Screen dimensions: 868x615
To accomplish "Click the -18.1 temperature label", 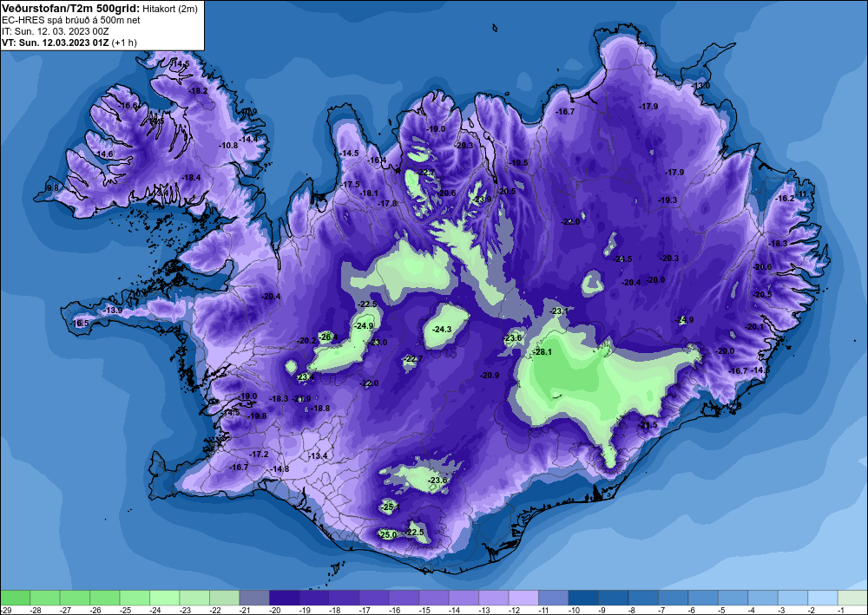I will pyautogui.click(x=369, y=193).
